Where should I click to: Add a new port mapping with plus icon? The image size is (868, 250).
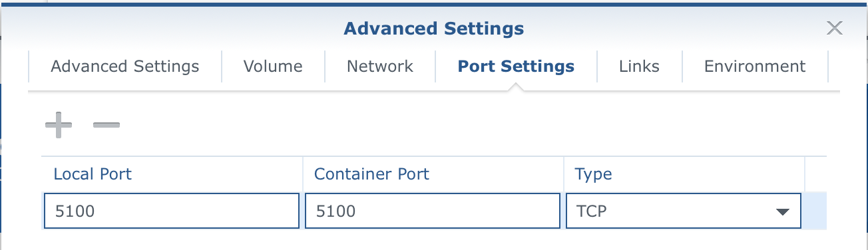[x=58, y=125]
